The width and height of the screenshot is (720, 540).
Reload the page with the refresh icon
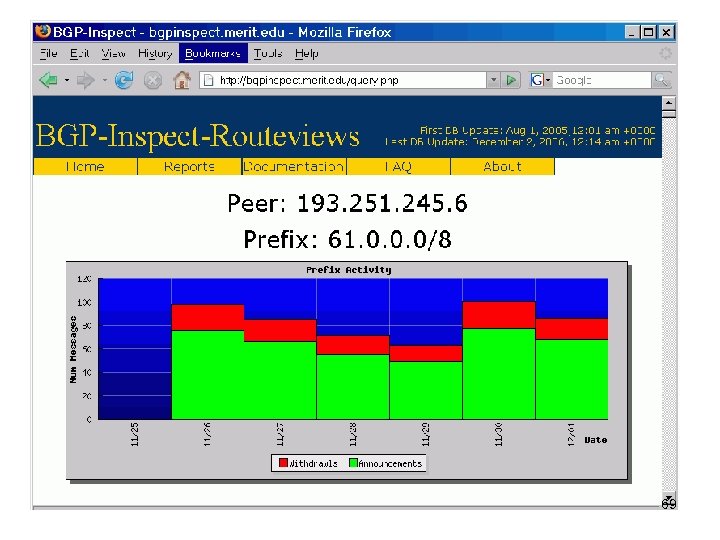[124, 80]
